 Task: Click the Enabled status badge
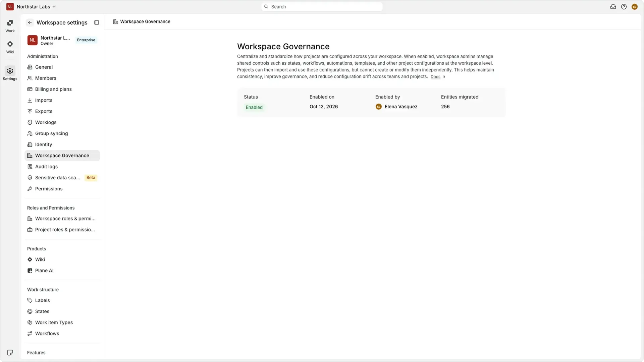(254, 107)
